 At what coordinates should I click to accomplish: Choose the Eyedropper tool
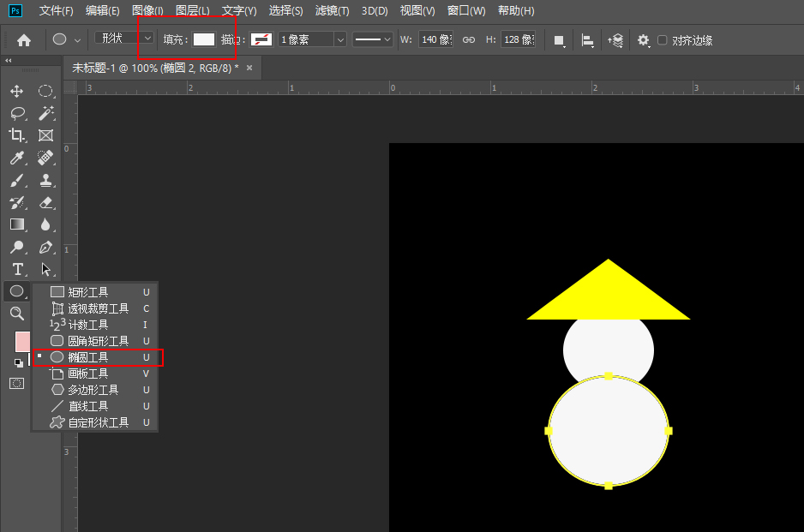tap(16, 158)
